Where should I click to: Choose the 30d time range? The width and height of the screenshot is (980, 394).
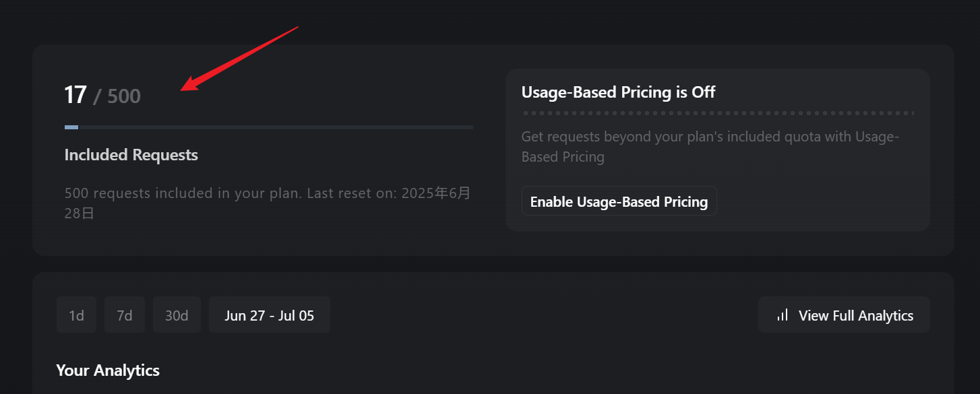(177, 315)
